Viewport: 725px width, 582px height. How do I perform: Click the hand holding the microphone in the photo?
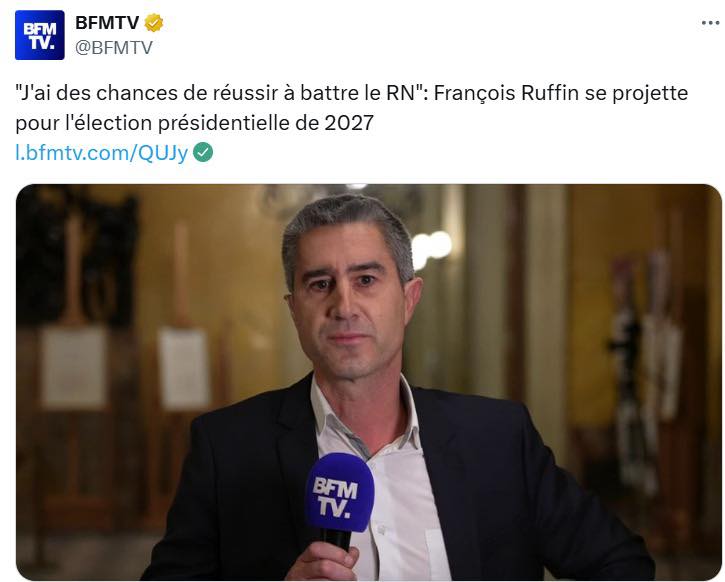(x=322, y=562)
